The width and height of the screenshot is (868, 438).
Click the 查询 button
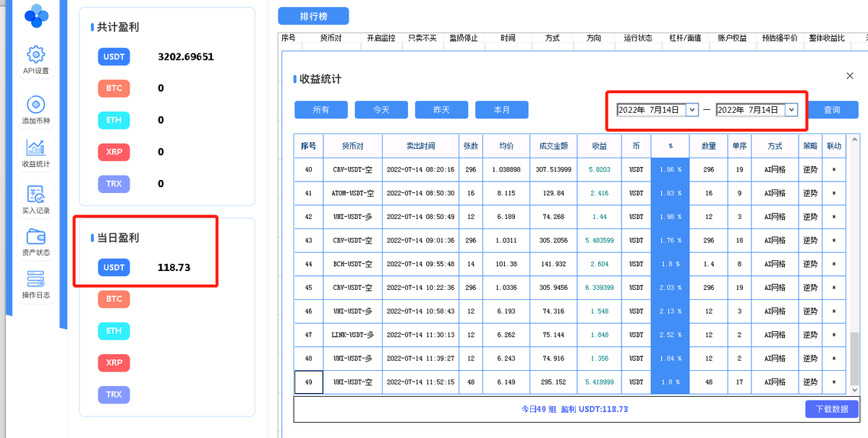click(x=832, y=110)
